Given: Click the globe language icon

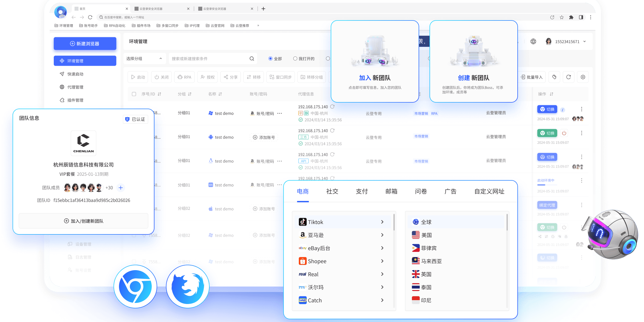Looking at the screenshot, I should [533, 41].
